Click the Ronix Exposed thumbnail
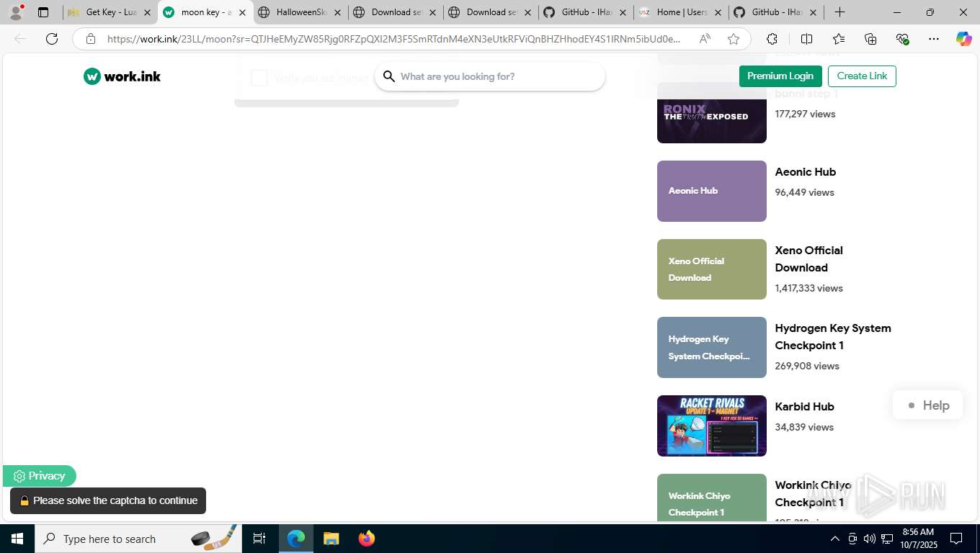Viewport: 980px width, 553px height. click(712, 113)
